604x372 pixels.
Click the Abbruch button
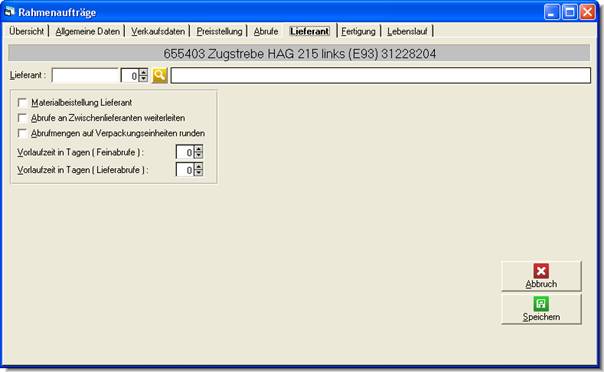(x=541, y=276)
